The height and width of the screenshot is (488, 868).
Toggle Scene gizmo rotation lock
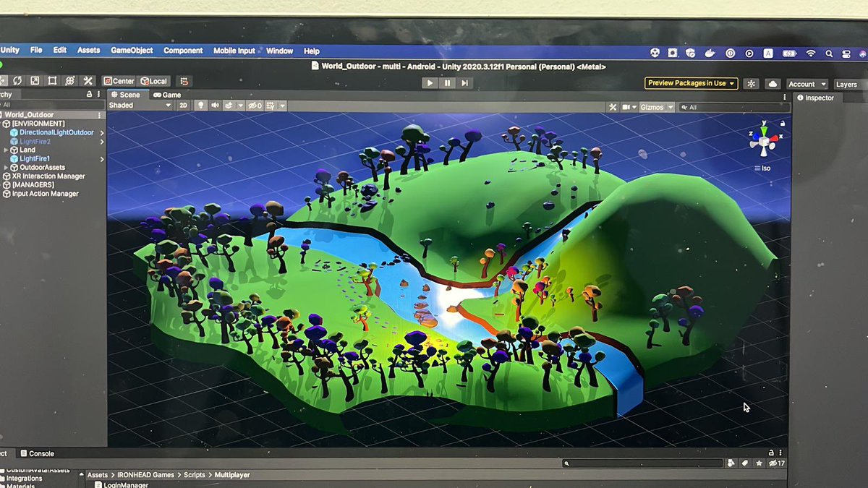[783, 124]
